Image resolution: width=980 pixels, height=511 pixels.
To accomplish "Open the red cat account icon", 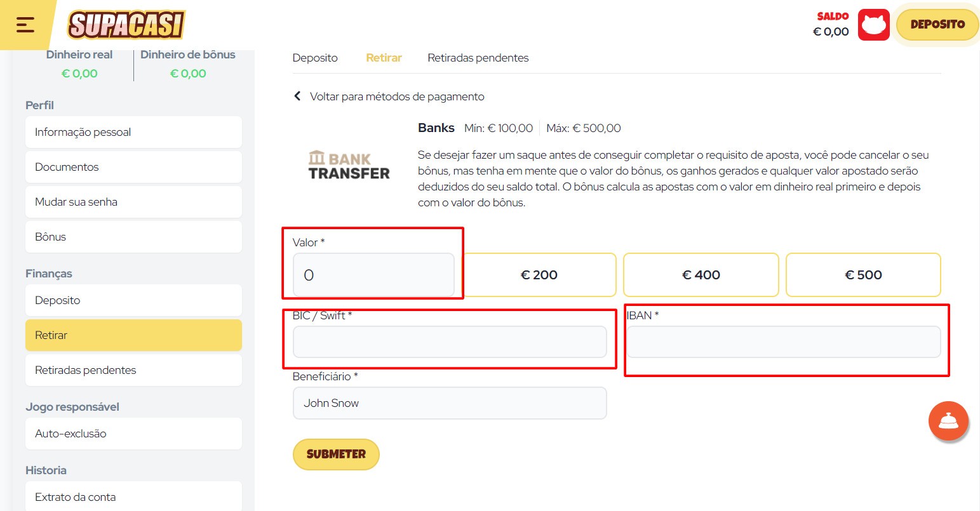I will pyautogui.click(x=874, y=24).
